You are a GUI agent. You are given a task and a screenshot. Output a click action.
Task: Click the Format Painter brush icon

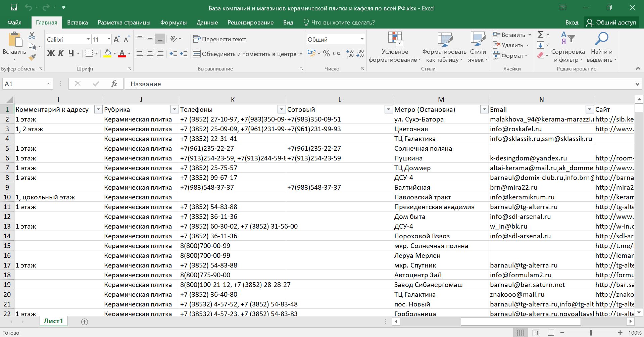coord(32,58)
